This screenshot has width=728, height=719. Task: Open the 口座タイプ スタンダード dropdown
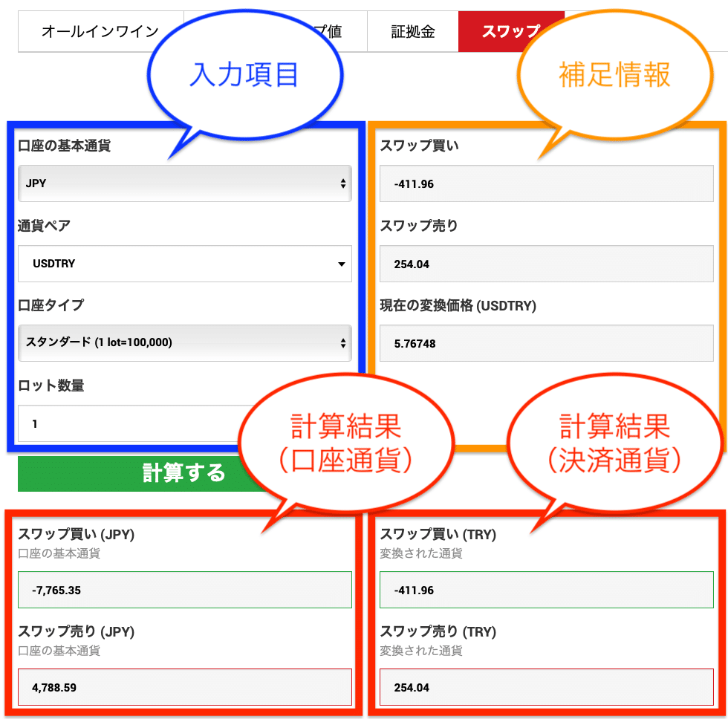pyautogui.click(x=184, y=342)
